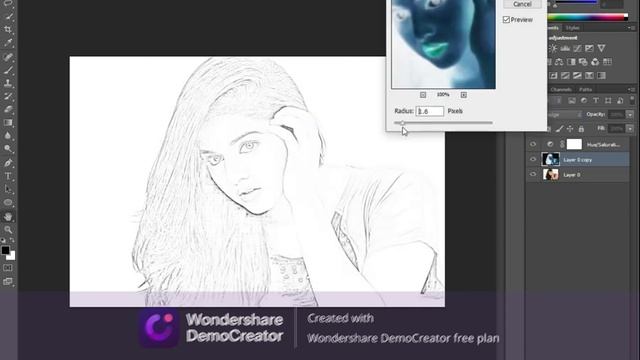
Task: Open the layer blend mode dropdown
Action: tap(564, 115)
